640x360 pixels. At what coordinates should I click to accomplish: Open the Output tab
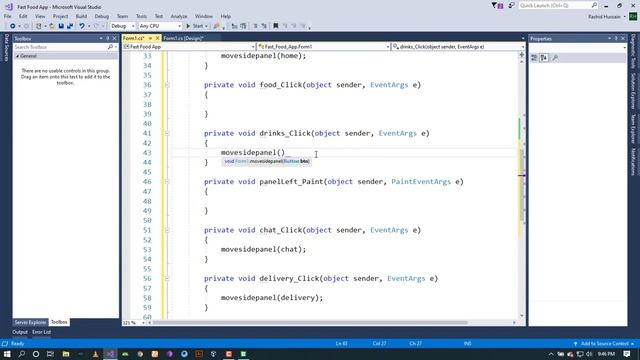pyautogui.click(x=20, y=332)
